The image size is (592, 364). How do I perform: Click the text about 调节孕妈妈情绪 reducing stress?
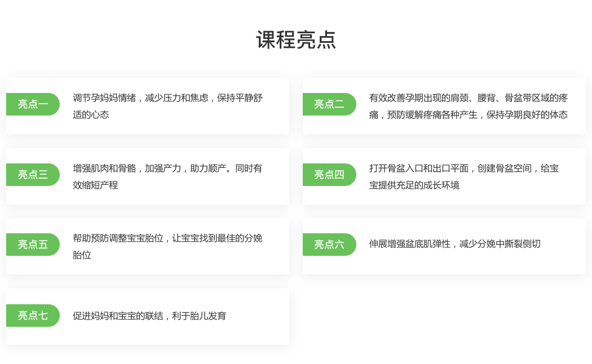coord(167,105)
